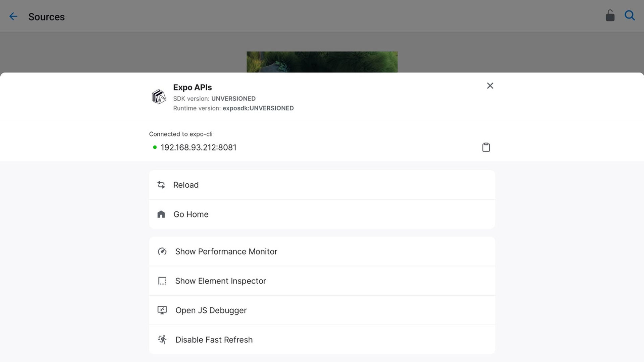Click the performance monitor gauge icon
This screenshot has height=362, width=644.
click(x=162, y=251)
